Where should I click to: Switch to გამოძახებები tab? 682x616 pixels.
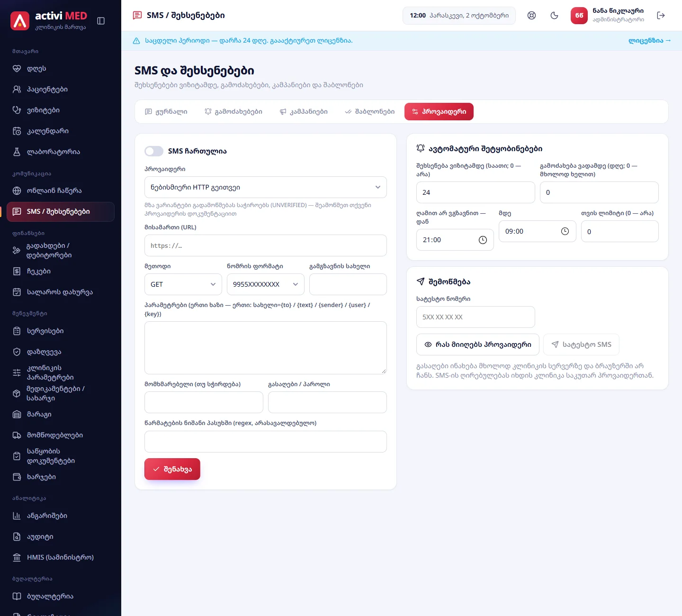[233, 112]
